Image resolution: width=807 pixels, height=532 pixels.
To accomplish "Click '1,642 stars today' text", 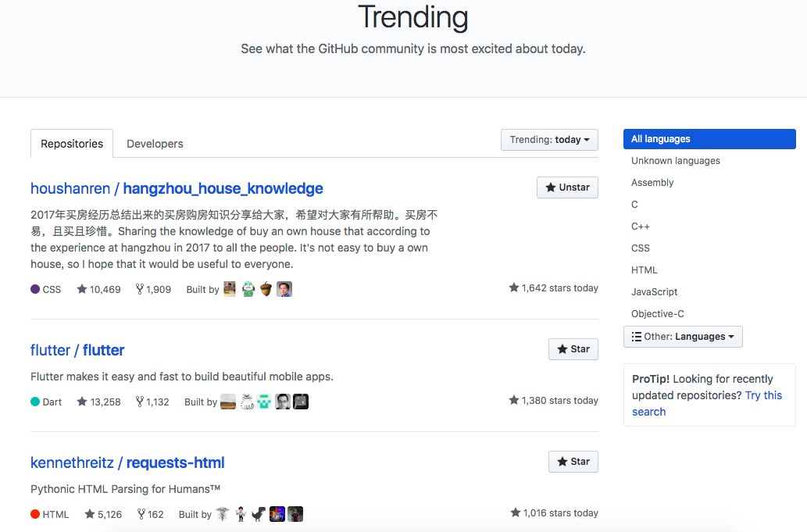I will pyautogui.click(x=553, y=288).
